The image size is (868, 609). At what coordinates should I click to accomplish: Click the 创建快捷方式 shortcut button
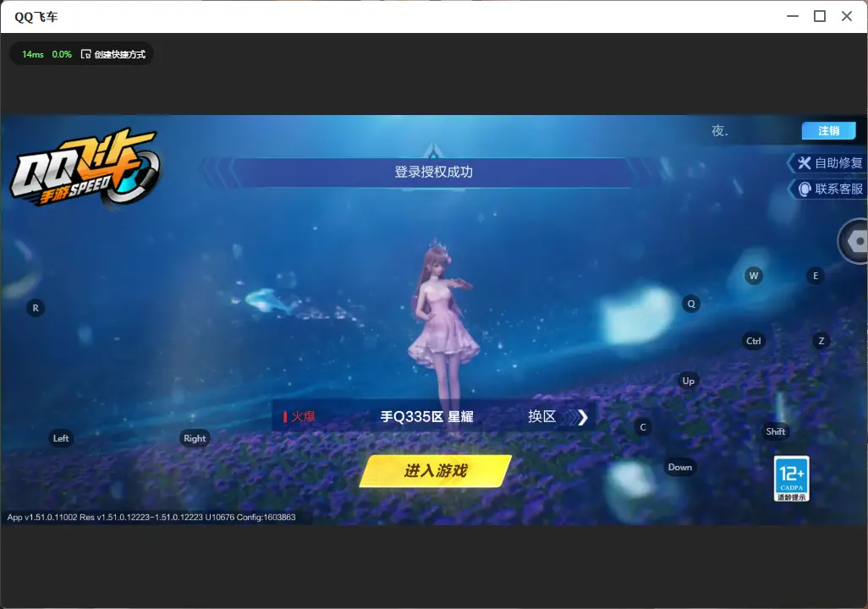click(113, 54)
